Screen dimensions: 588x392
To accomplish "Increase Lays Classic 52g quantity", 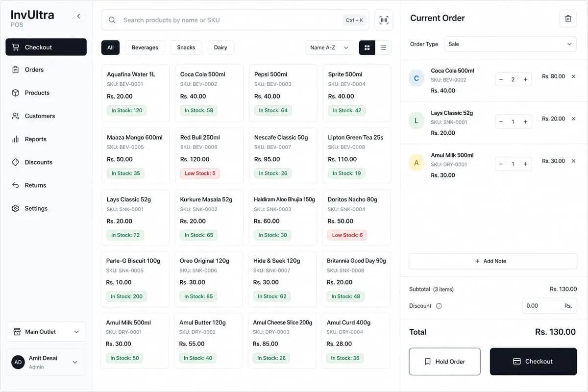I will (x=525, y=122).
